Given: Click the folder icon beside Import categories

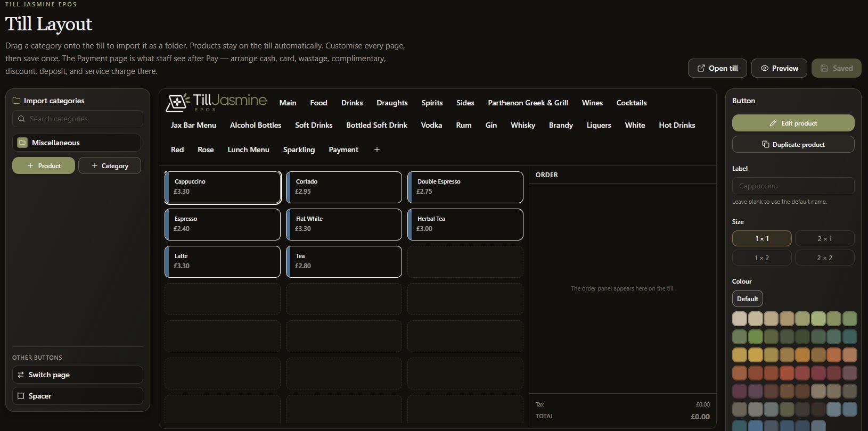Looking at the screenshot, I should tap(17, 101).
